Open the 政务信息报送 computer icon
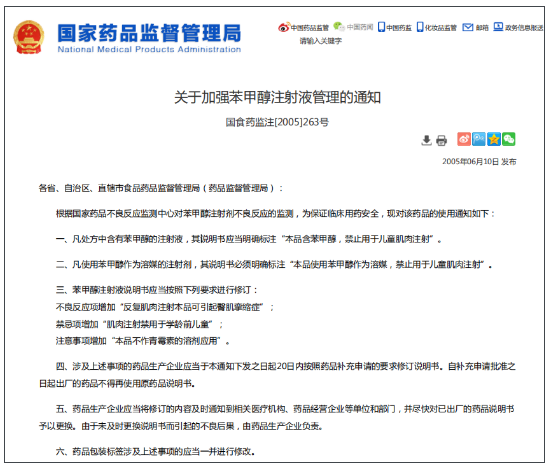The width and height of the screenshot is (547, 470). click(498, 27)
